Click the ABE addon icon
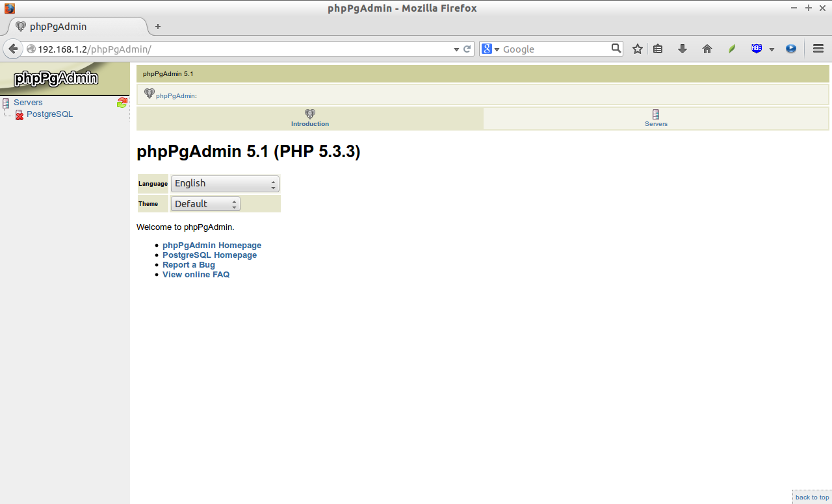 (x=757, y=49)
